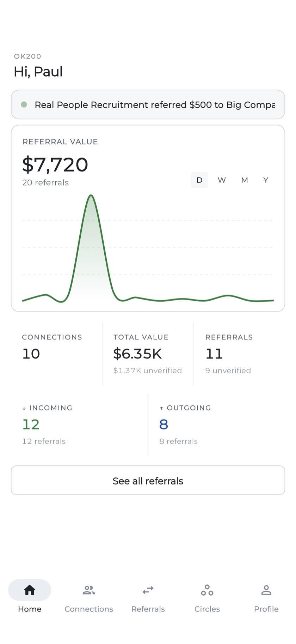The width and height of the screenshot is (296, 644).
Task: Open Profile via the person icon
Action: 266,590
